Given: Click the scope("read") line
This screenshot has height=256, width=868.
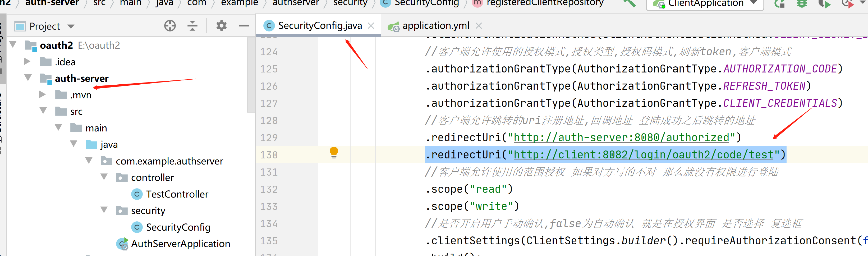Looking at the screenshot, I should pyautogui.click(x=469, y=189).
